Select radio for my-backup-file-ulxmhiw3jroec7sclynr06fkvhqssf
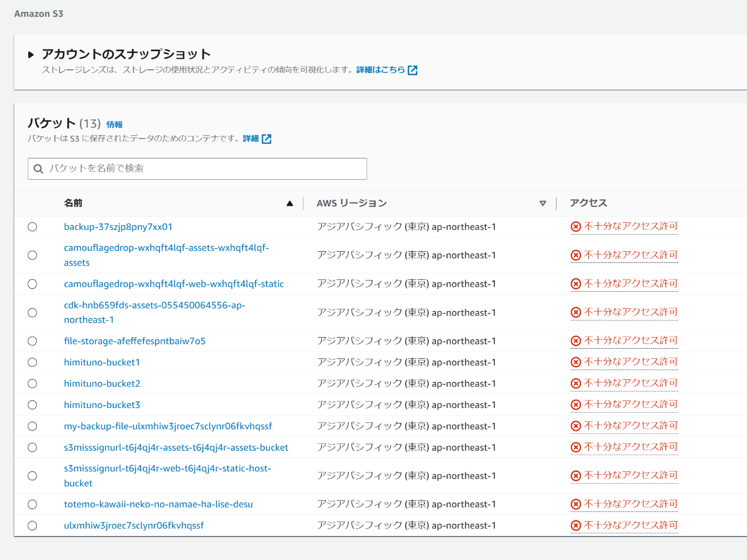 [x=33, y=426]
